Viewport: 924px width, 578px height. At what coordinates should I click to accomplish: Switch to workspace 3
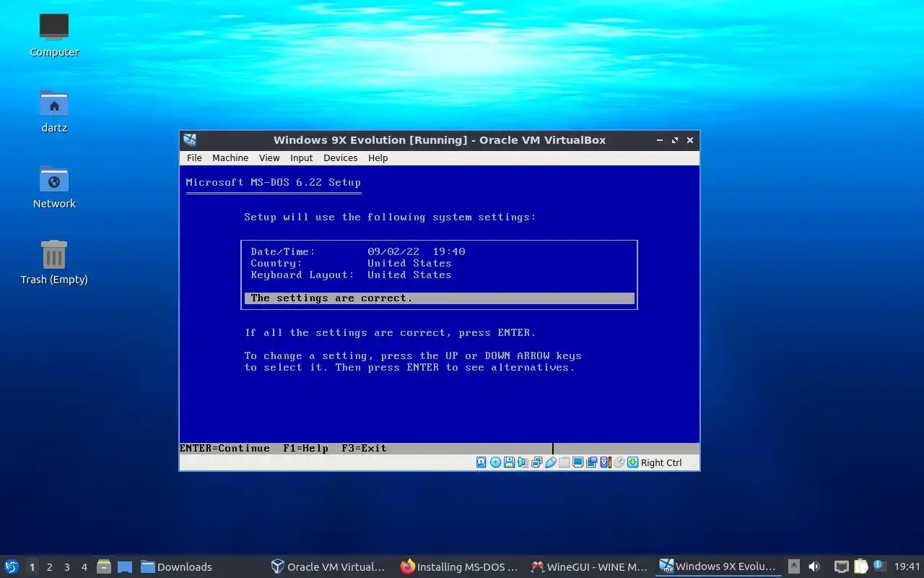pyautogui.click(x=66, y=567)
